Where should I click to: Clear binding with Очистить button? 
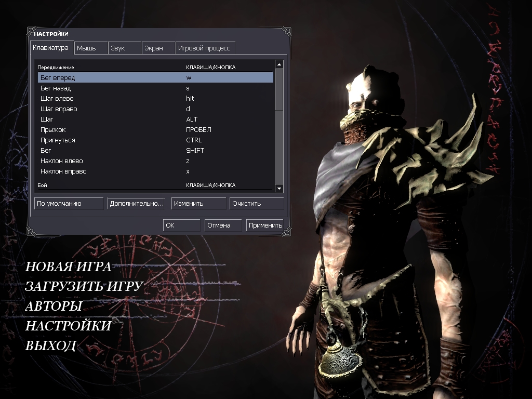pyautogui.click(x=257, y=204)
